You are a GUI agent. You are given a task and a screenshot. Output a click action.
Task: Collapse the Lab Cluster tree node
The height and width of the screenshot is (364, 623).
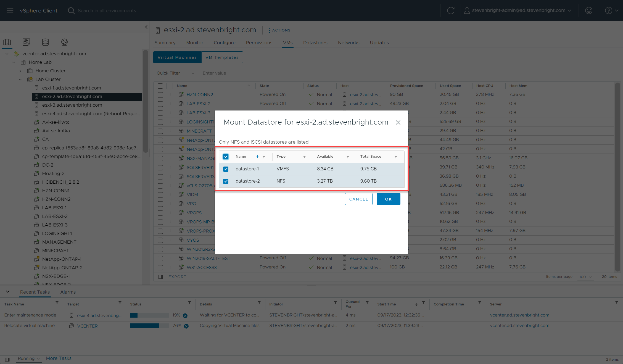(x=20, y=80)
